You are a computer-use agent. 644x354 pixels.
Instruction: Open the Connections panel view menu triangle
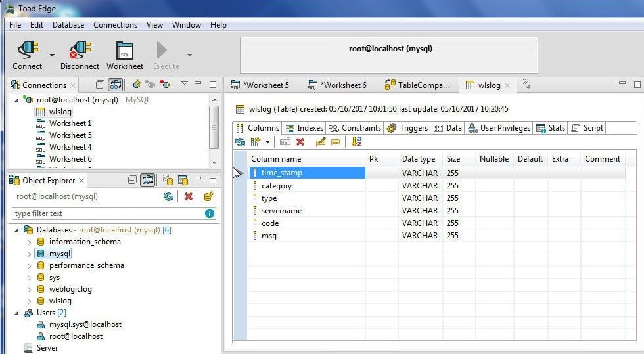[x=185, y=83]
